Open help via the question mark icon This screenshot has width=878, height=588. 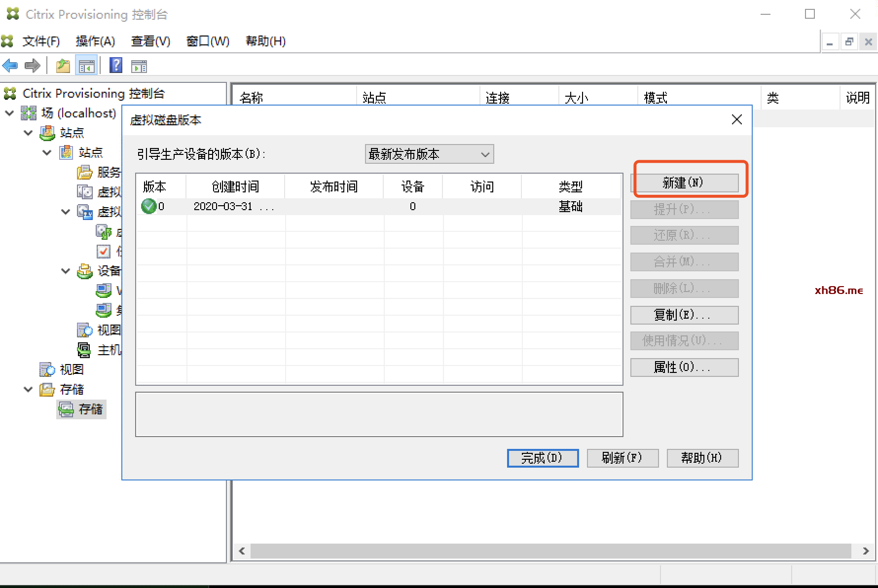pyautogui.click(x=116, y=66)
